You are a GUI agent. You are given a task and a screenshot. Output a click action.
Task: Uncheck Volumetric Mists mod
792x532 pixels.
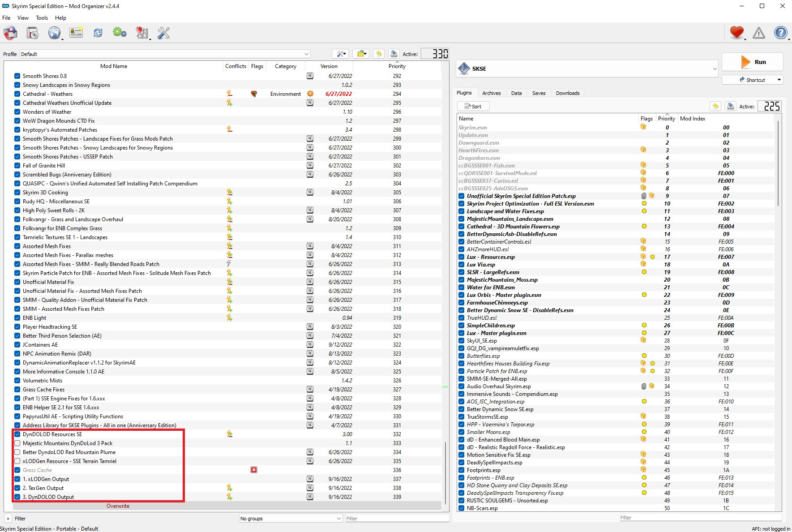[x=17, y=380]
